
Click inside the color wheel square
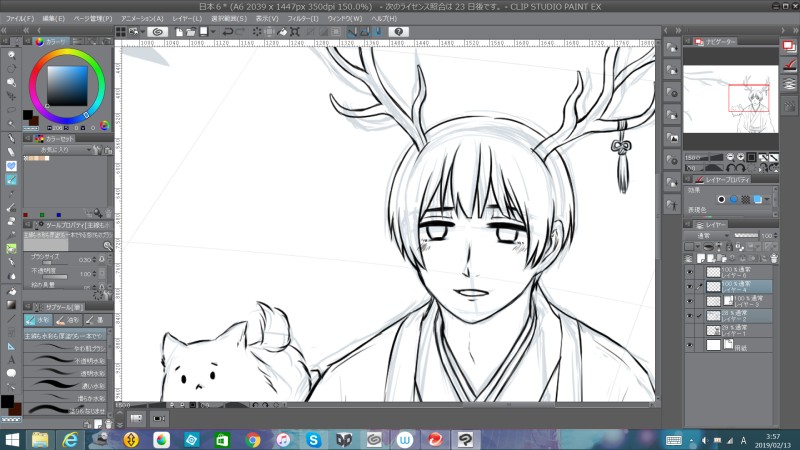coord(67,86)
